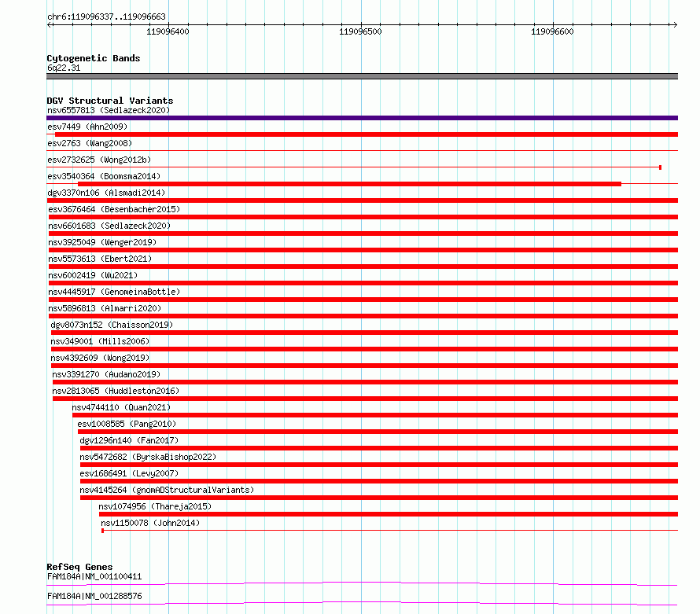The height and width of the screenshot is (614, 700).
Task: Select the nsv4145264 (gnomADStructuralVariants) label
Action: 167,490
